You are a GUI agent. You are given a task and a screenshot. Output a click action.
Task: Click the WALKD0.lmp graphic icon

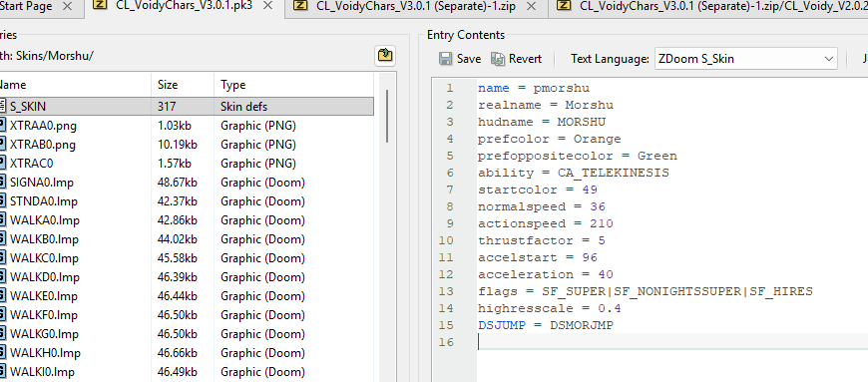coord(2,276)
